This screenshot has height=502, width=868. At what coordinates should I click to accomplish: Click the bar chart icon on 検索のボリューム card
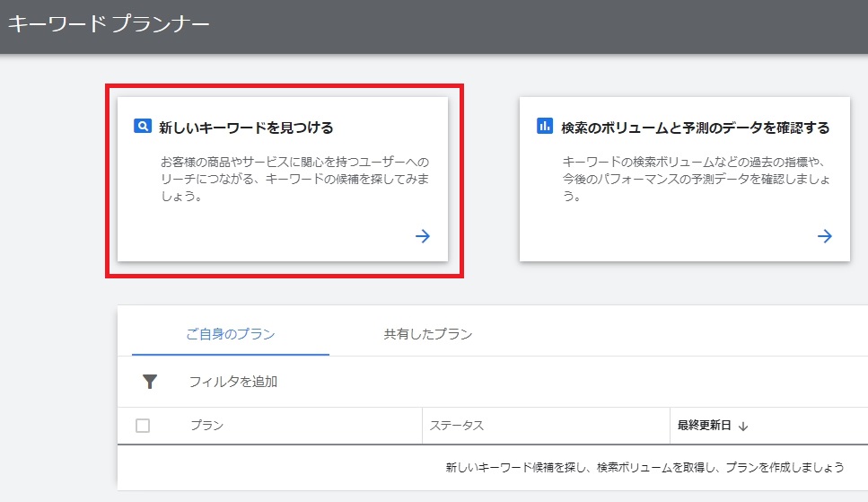[545, 127]
